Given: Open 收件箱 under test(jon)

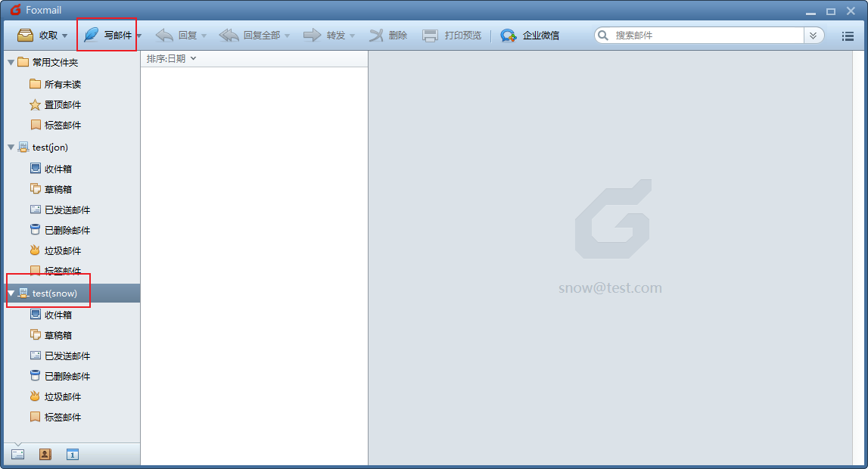Looking at the screenshot, I should click(58, 169).
